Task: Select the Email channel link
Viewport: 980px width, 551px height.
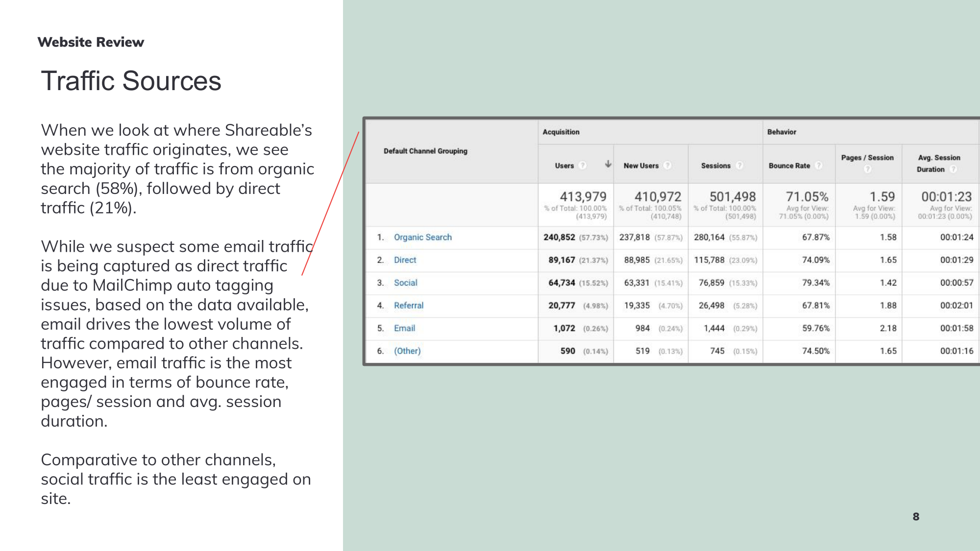Action: pyautogui.click(x=404, y=328)
